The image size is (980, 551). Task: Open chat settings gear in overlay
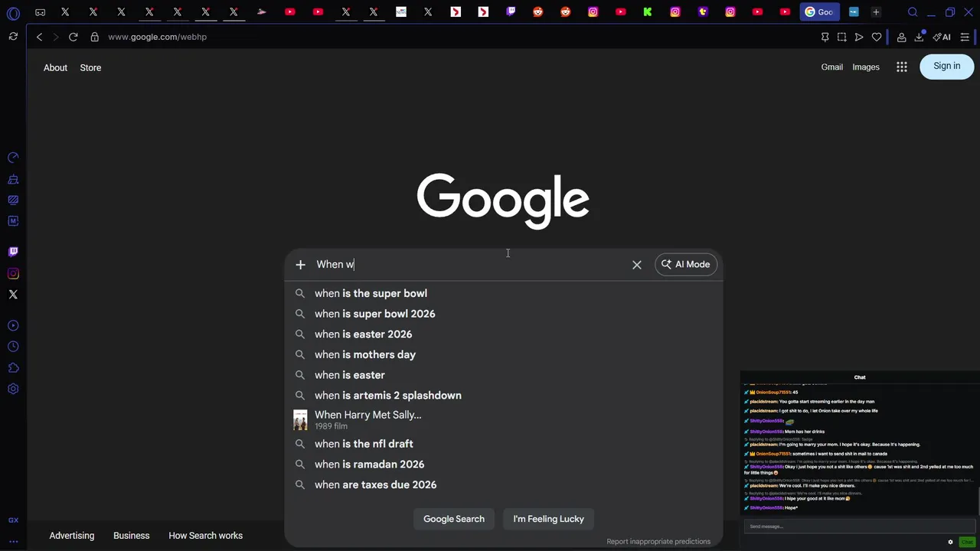tap(950, 542)
